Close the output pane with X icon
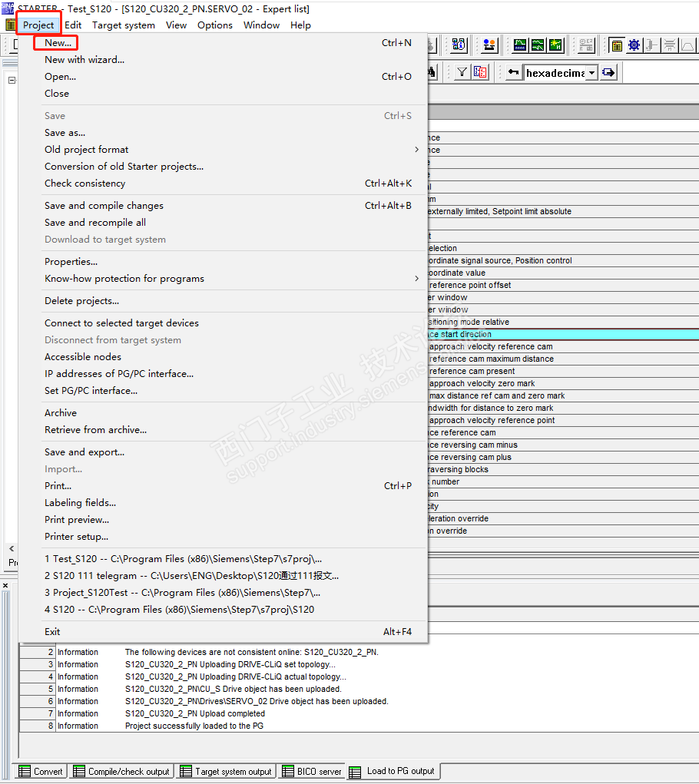 point(5,585)
